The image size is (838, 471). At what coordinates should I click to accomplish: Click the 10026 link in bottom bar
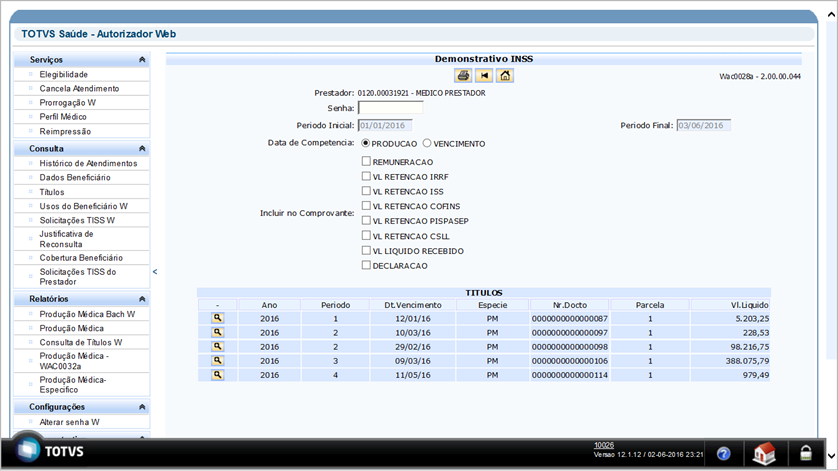point(604,445)
